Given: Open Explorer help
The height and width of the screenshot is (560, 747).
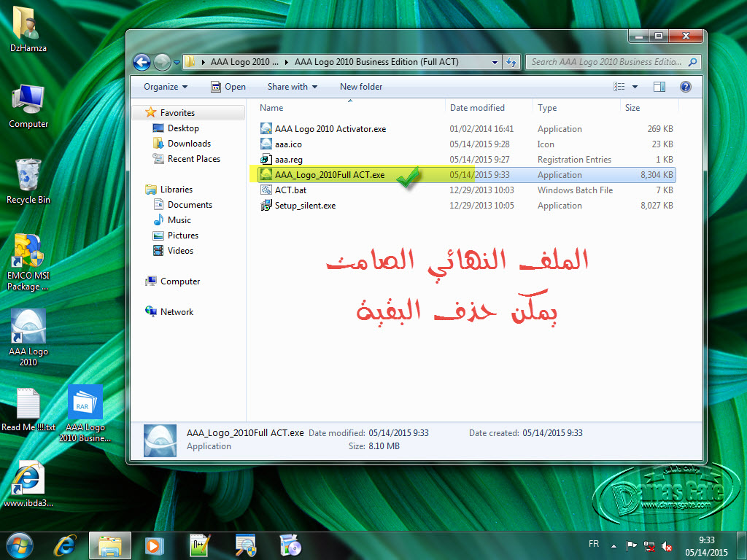Looking at the screenshot, I should tap(686, 87).
